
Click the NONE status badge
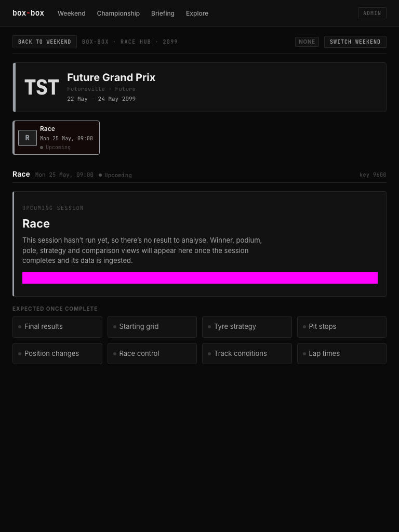point(307,42)
